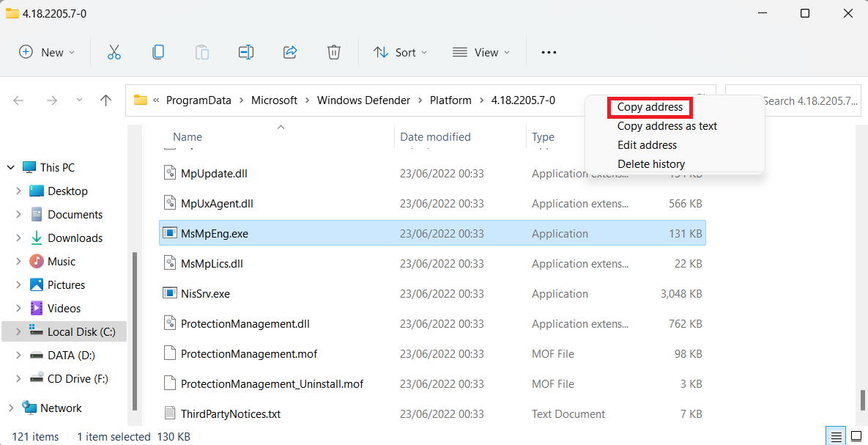This screenshot has width=868, height=445.
Task: Go up one folder level arrow
Action: (x=105, y=100)
